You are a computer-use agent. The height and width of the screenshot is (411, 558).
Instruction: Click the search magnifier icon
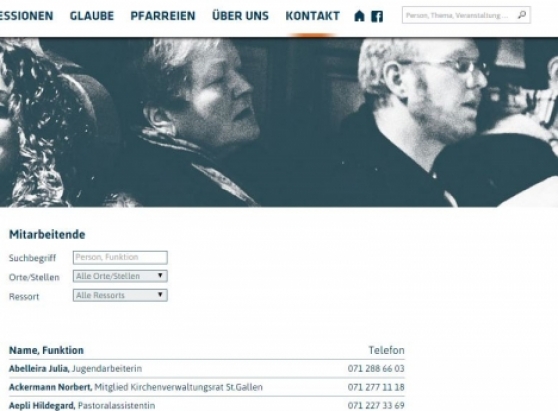(522, 15)
